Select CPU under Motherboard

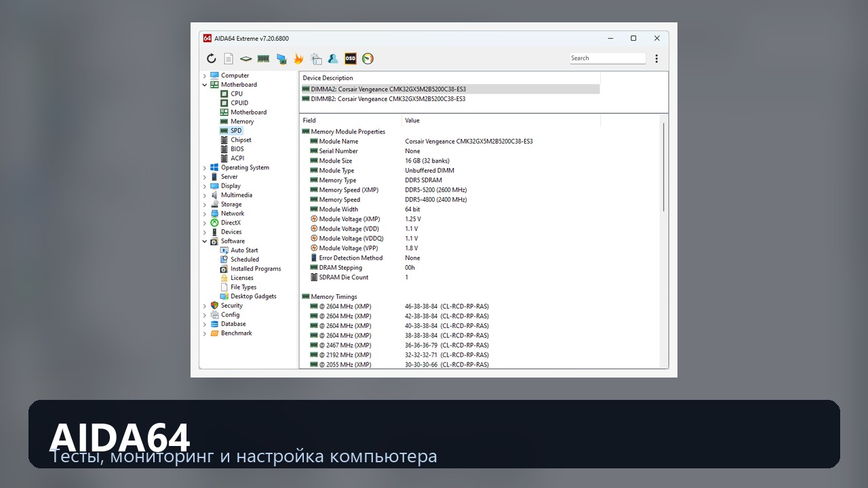[231, 94]
